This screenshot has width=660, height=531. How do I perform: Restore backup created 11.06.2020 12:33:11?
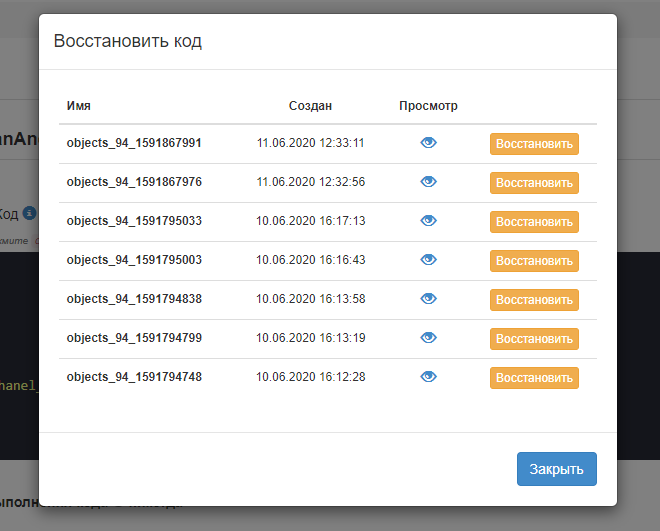click(x=534, y=144)
